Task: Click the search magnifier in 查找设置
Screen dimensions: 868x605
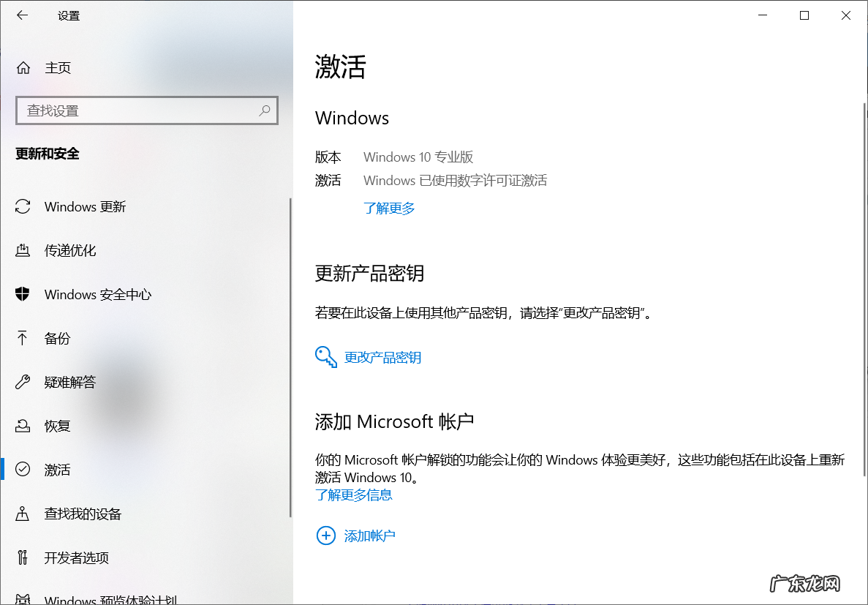Action: pyautogui.click(x=264, y=110)
